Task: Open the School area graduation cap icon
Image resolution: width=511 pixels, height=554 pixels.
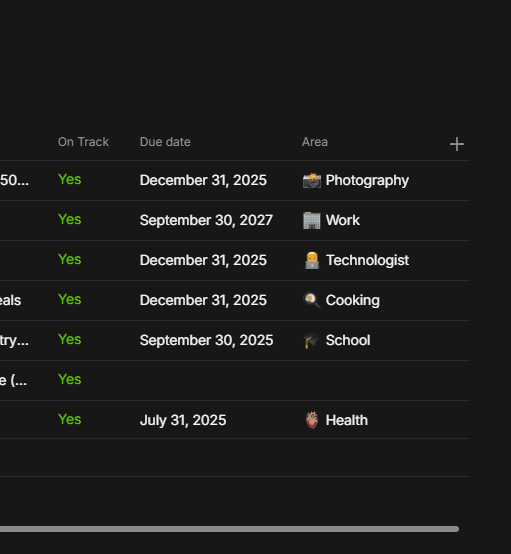Action: [x=312, y=340]
